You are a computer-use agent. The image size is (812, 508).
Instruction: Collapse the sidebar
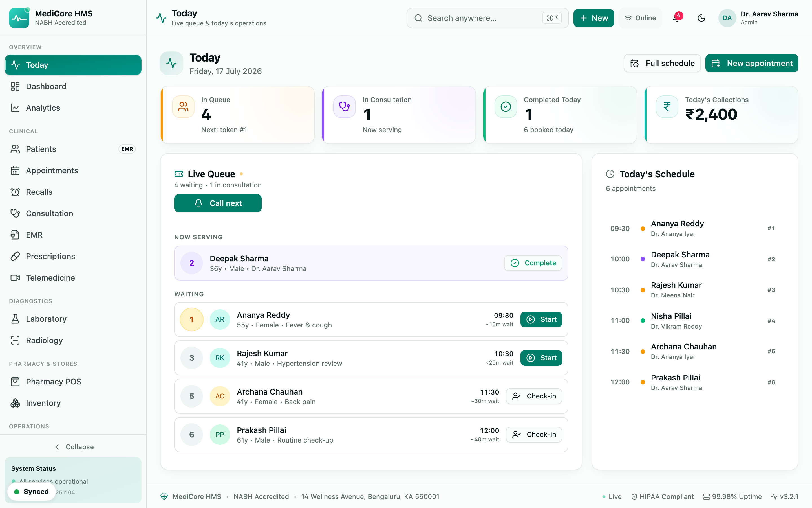pyautogui.click(x=73, y=447)
